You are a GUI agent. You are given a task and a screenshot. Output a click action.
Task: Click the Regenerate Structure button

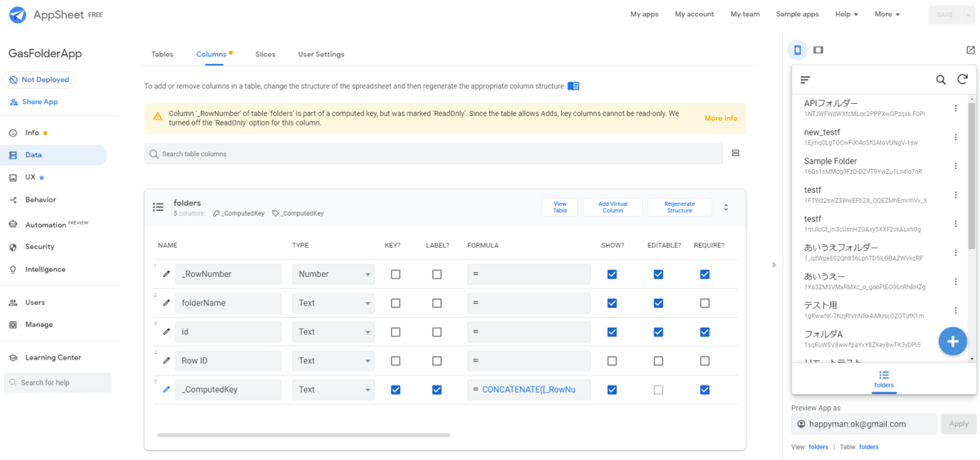pos(679,207)
